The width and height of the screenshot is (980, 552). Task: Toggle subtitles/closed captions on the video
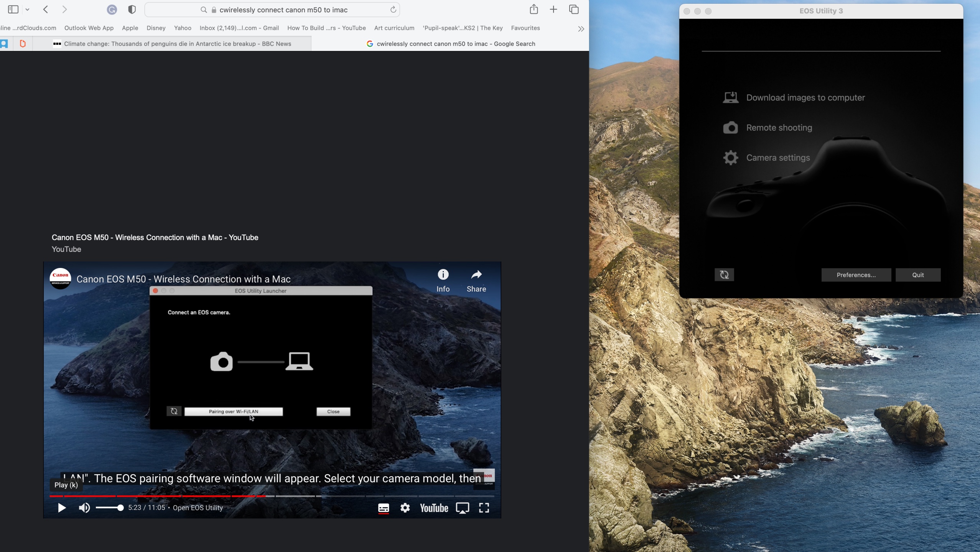383,508
